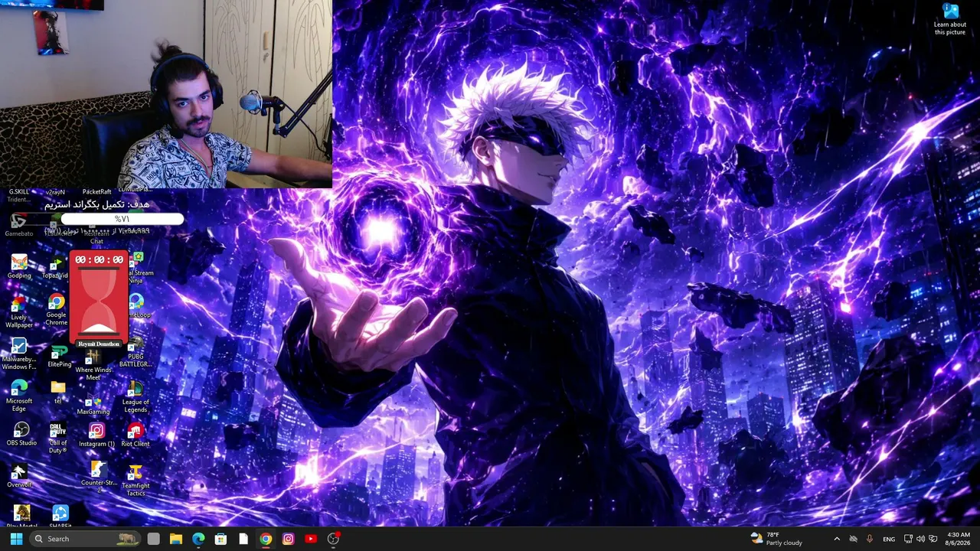The height and width of the screenshot is (551, 980).
Task: Open the Learn about this picture icon
Action: point(950,19)
